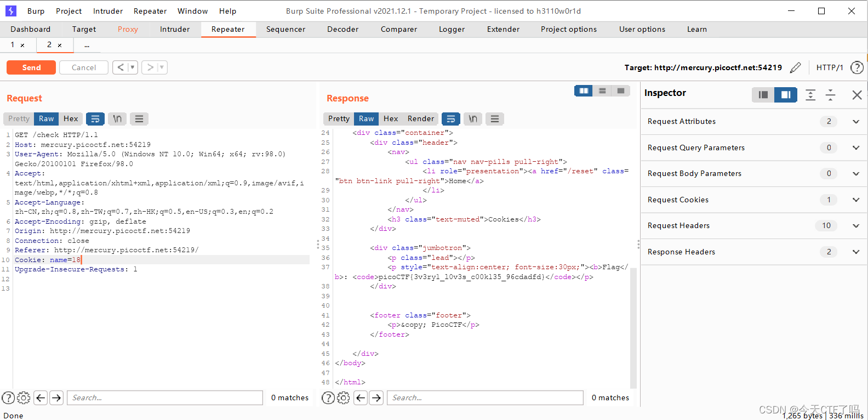Go to previous response search match
The width and height of the screenshot is (868, 420).
361,398
